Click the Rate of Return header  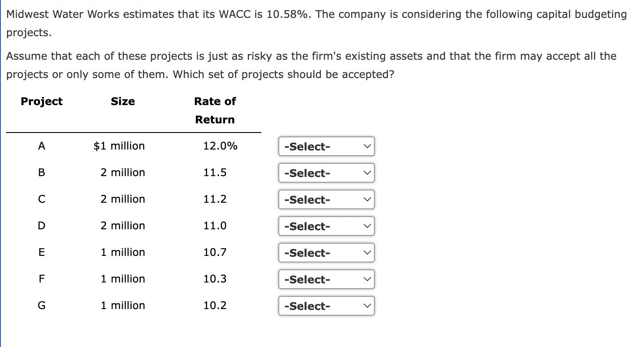(x=215, y=110)
